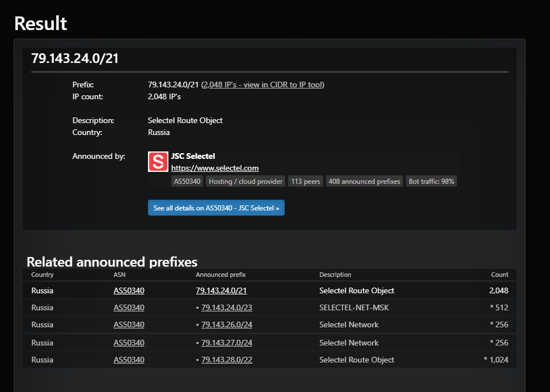Click the 79.143.27.0/24 announced prefix link

click(226, 343)
